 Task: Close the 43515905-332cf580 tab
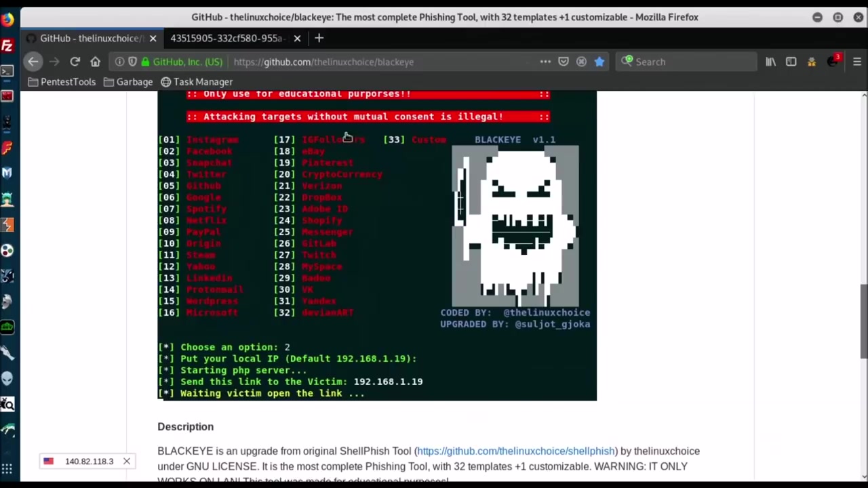(297, 39)
